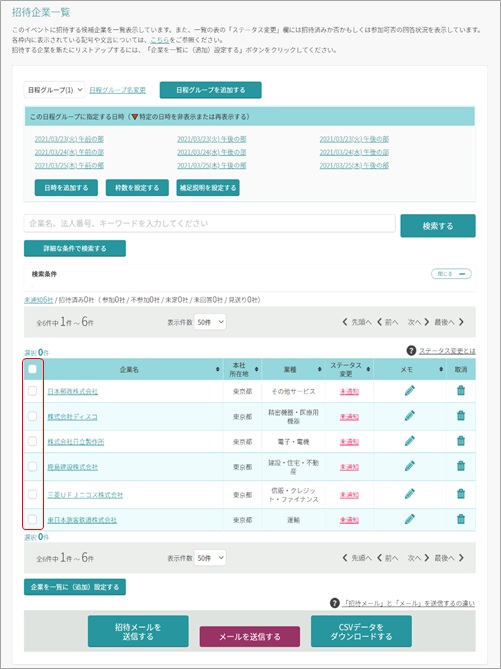
Task: Click the 日程グループを追加する button
Action: [211, 90]
